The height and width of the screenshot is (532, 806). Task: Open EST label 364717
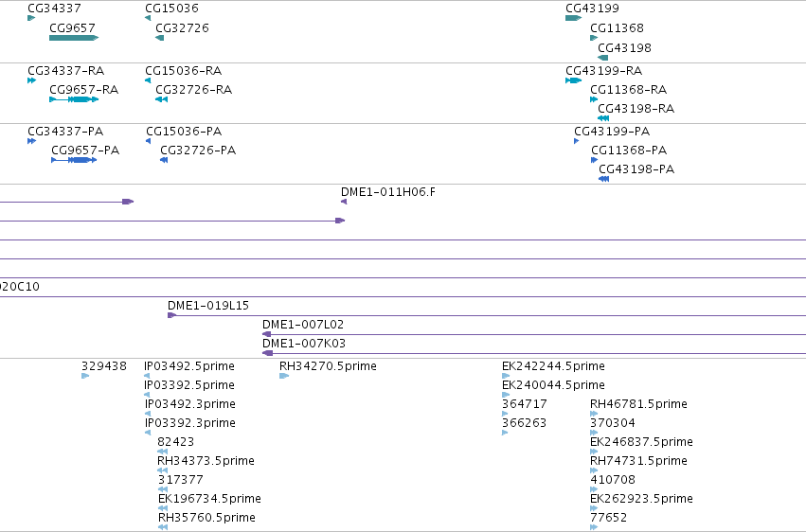(525, 404)
